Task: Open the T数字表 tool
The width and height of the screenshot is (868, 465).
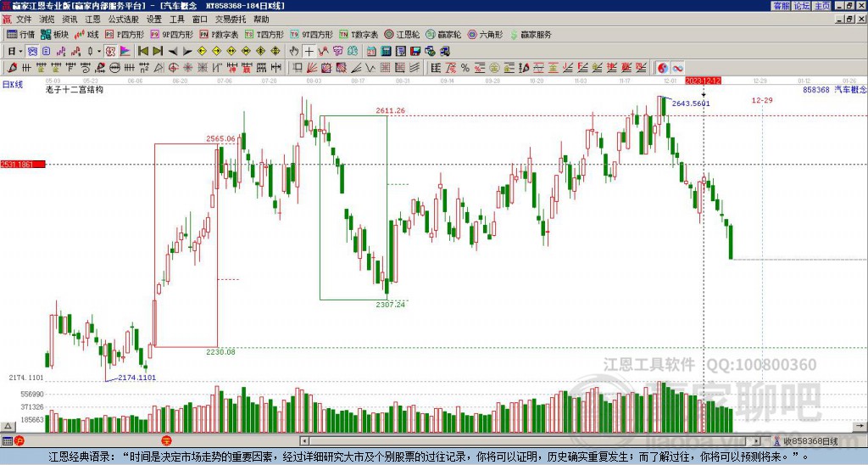Action: click(x=359, y=34)
